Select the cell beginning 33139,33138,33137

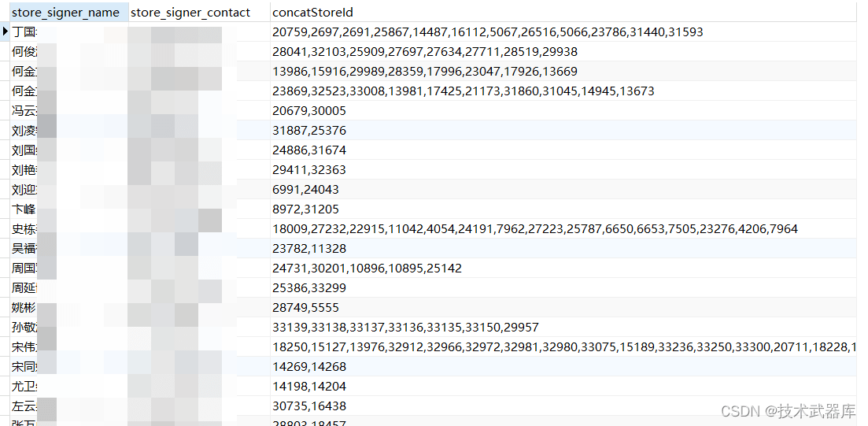click(x=563, y=328)
